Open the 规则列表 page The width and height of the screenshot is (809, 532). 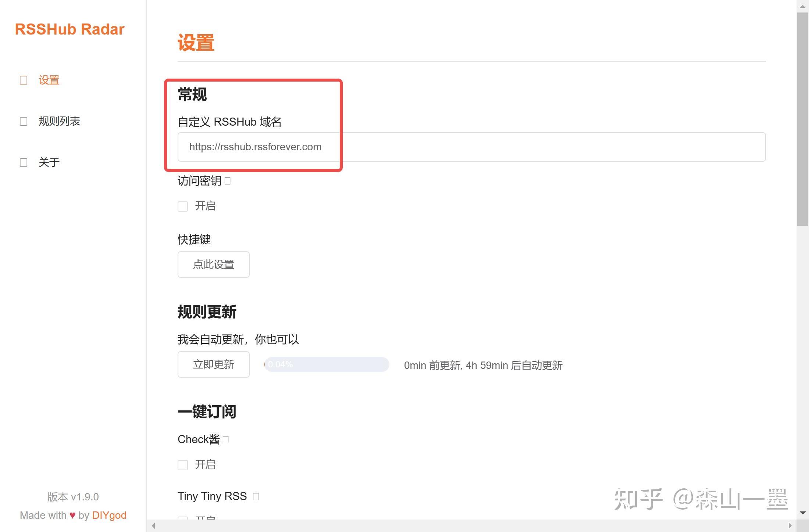point(59,121)
